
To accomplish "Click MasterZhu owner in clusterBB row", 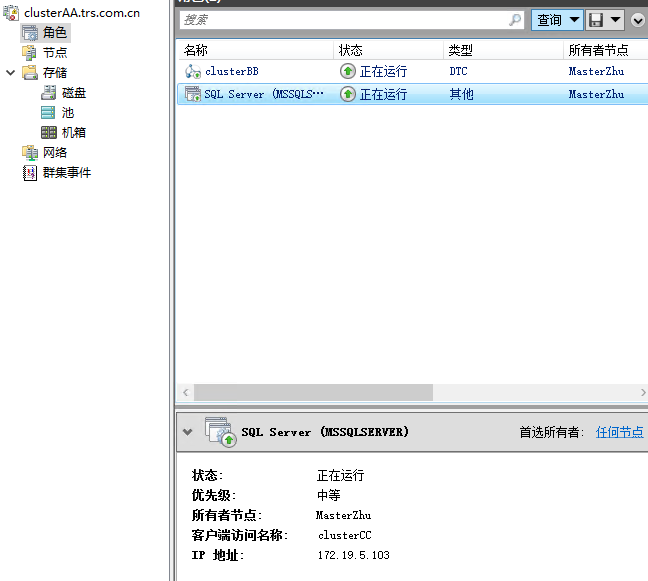I will [596, 71].
